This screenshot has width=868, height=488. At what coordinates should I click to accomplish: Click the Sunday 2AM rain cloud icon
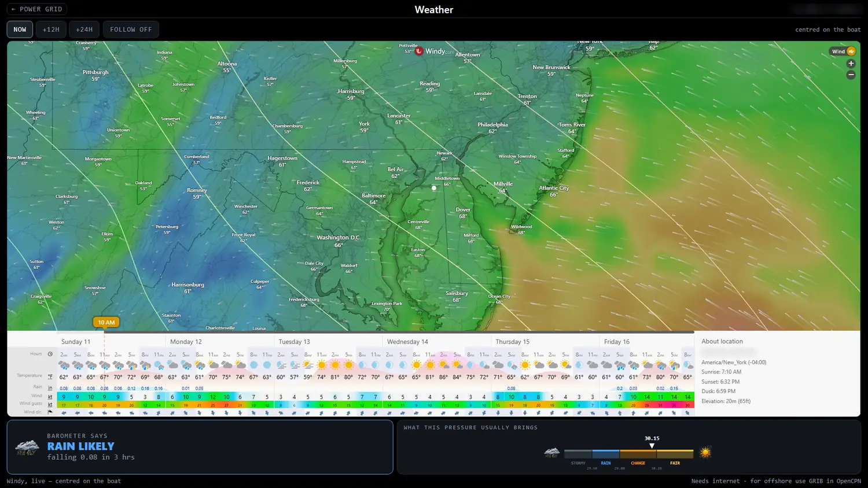(x=64, y=365)
